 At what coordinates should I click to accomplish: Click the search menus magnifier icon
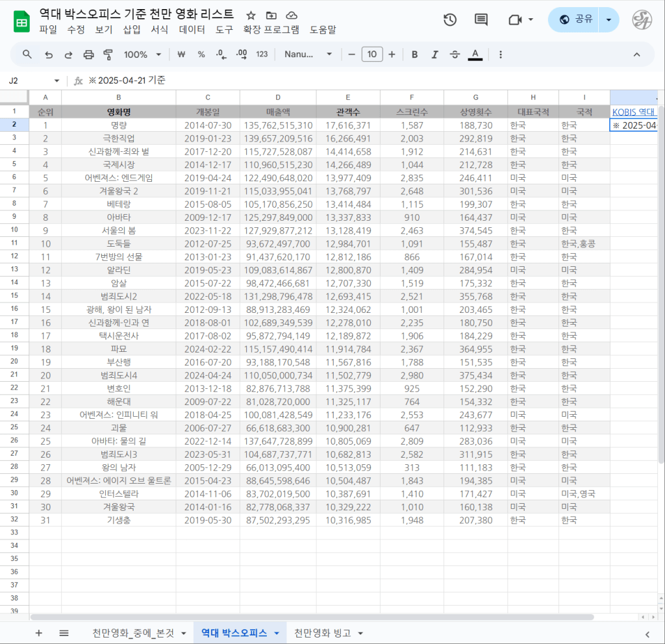(27, 55)
